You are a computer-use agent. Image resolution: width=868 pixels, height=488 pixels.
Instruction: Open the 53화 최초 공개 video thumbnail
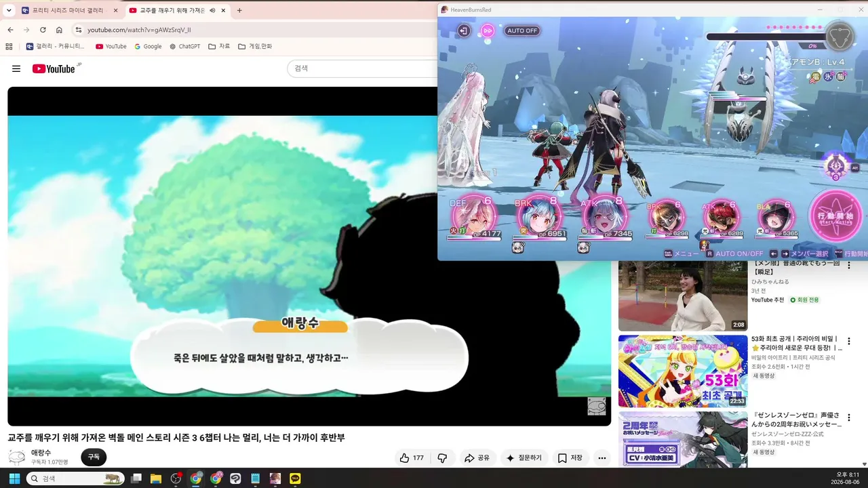(x=683, y=371)
